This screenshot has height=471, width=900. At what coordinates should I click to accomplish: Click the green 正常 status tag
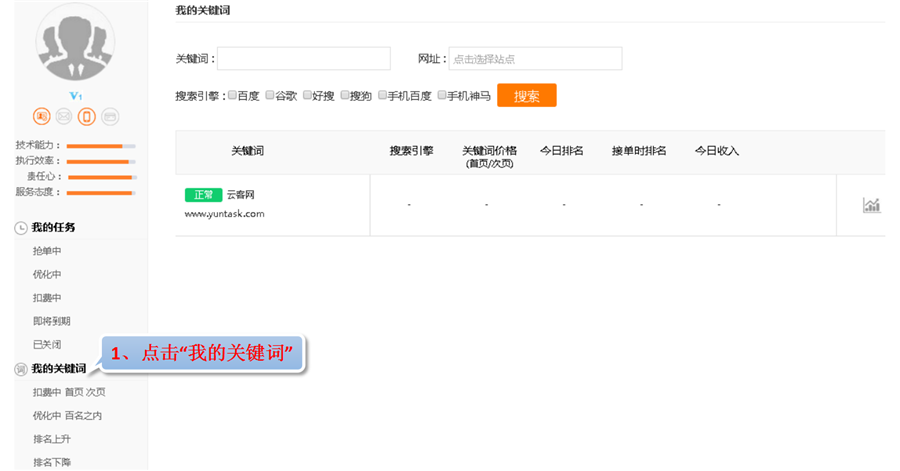[203, 195]
